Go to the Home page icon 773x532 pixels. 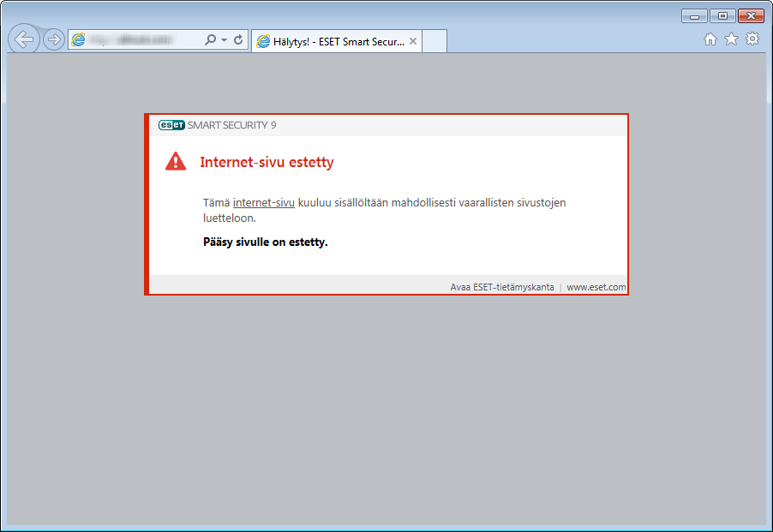pos(710,39)
